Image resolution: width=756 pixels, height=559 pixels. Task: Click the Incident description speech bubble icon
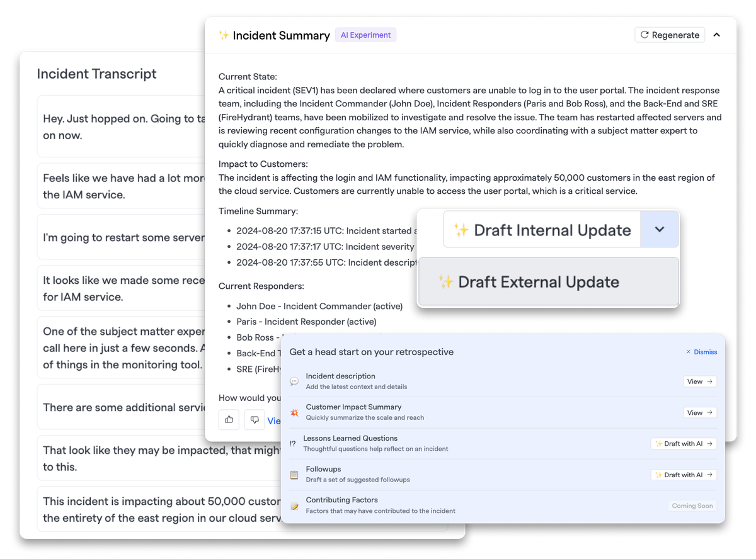tap(294, 381)
